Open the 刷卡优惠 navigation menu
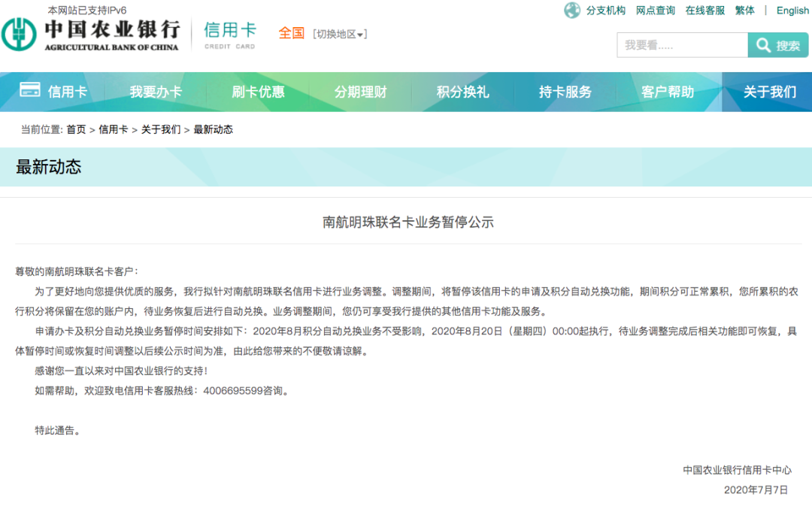This screenshot has width=812, height=512. [x=259, y=91]
